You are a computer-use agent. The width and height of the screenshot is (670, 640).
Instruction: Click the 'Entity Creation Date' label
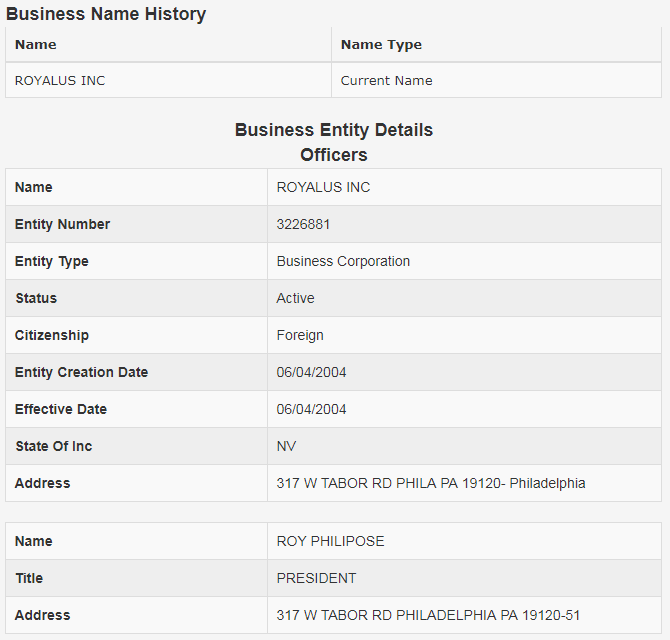pyautogui.click(x=81, y=372)
